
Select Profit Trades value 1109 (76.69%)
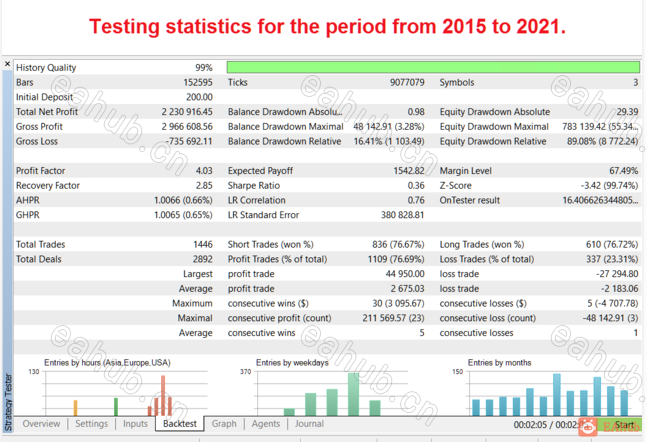click(396, 259)
